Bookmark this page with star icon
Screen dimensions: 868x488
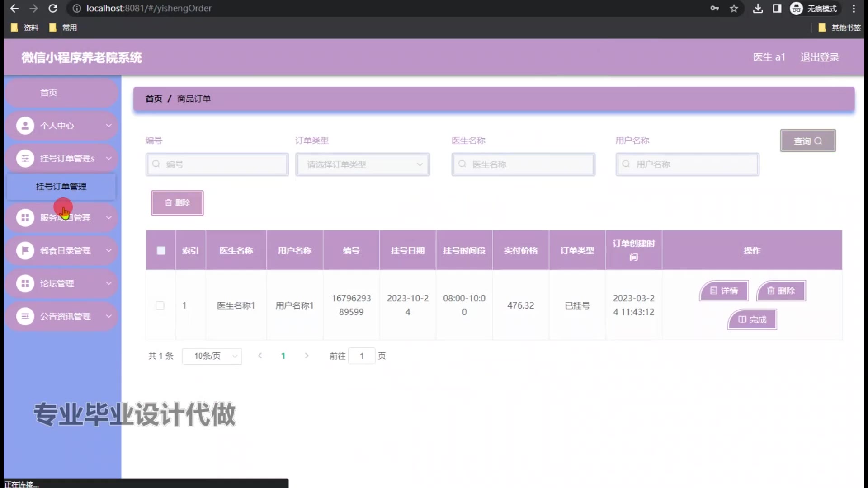tap(734, 8)
